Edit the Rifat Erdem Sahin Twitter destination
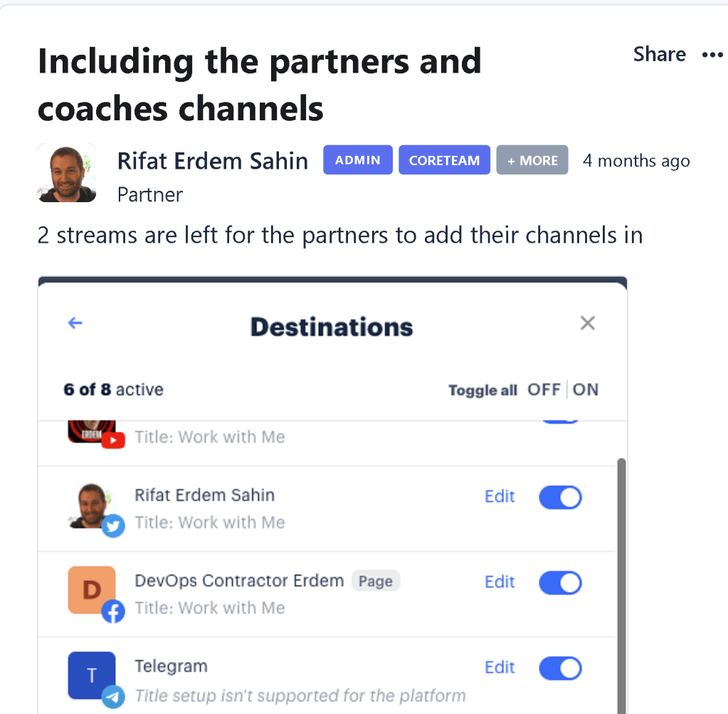The image size is (728, 714). tap(500, 497)
